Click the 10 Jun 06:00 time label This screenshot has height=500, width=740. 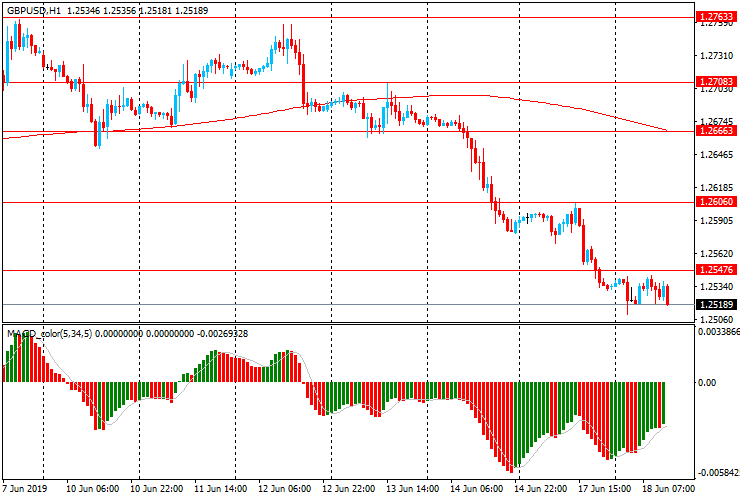(92, 488)
